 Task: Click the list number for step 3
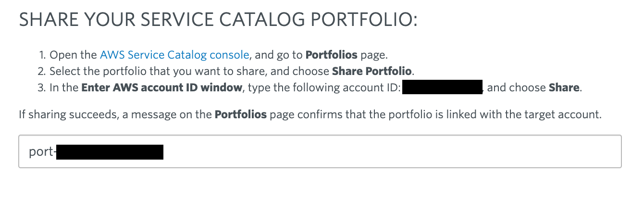(x=42, y=88)
